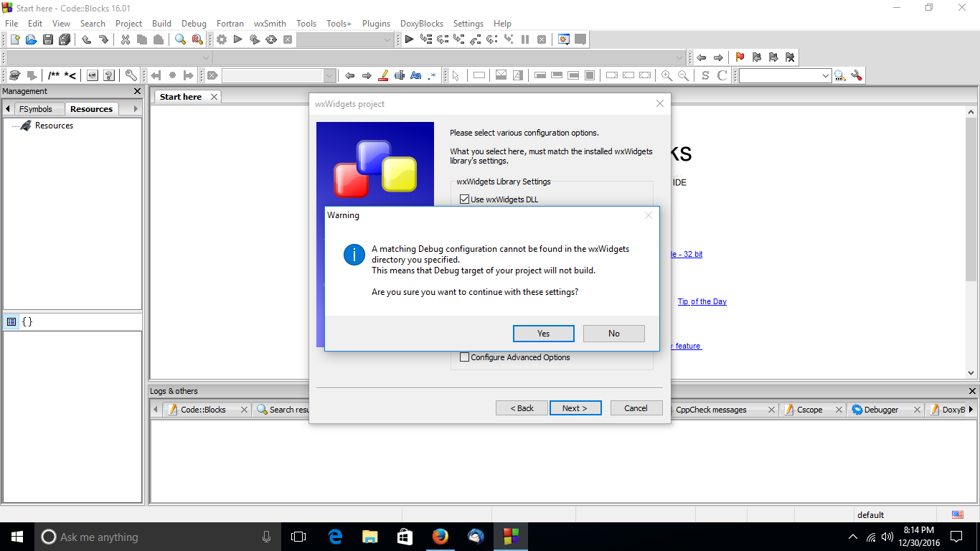Viewport: 980px width, 551px height.
Task: Click the Replace icon in toolbar
Action: (x=197, y=39)
